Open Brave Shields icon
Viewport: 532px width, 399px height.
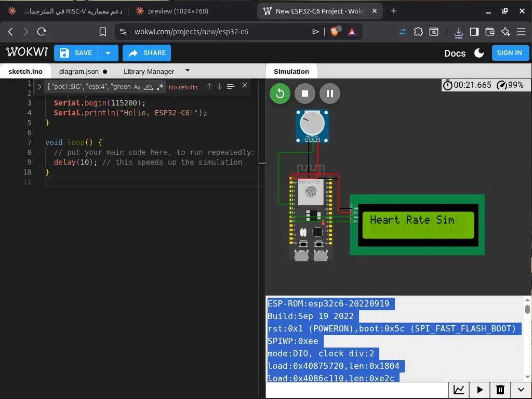(335, 31)
